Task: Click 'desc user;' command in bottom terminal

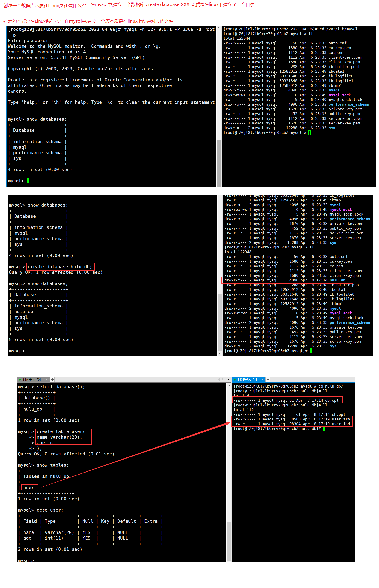Action: (x=50, y=510)
